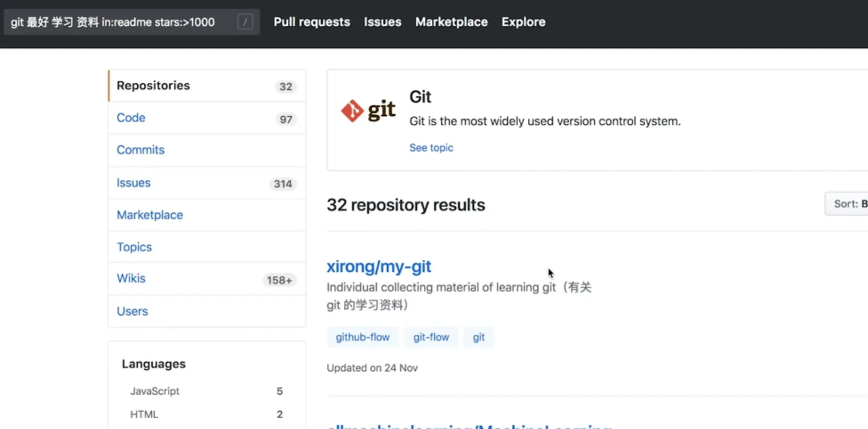Select the Users results filter

[x=207, y=311]
